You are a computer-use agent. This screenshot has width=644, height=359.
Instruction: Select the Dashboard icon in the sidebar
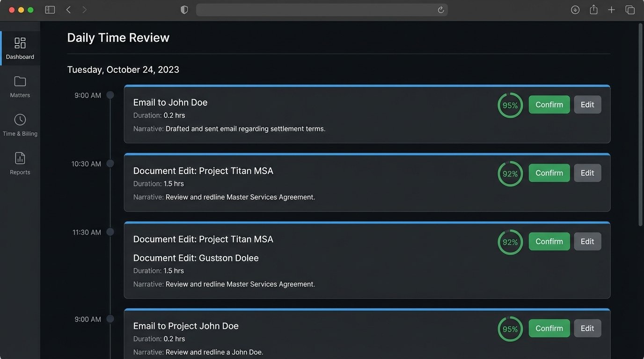click(x=20, y=47)
